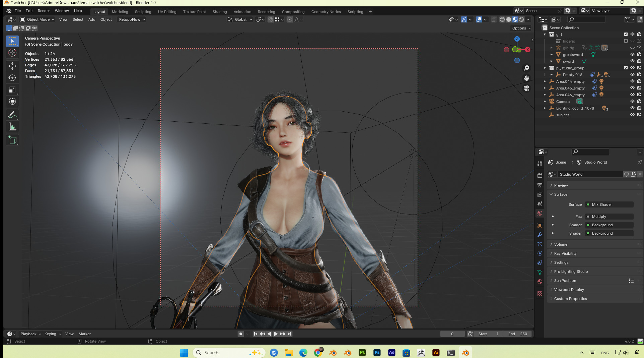Enable the hiderig collection checkbox
Screen dimensions: 644x358
pos(626,41)
